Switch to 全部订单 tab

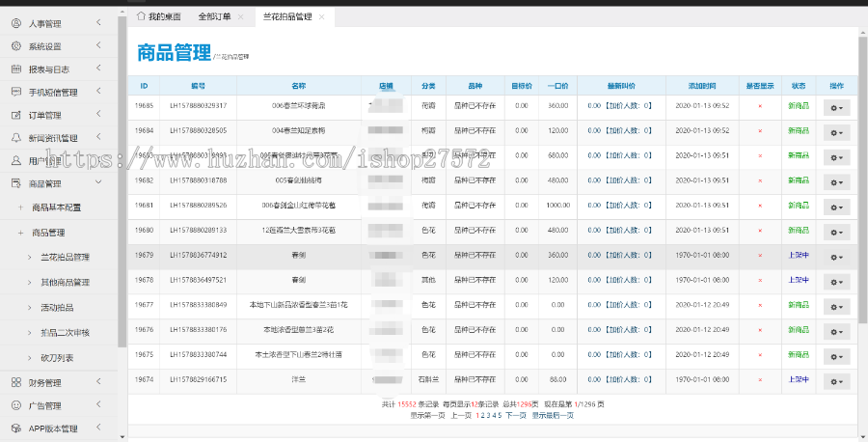point(214,16)
